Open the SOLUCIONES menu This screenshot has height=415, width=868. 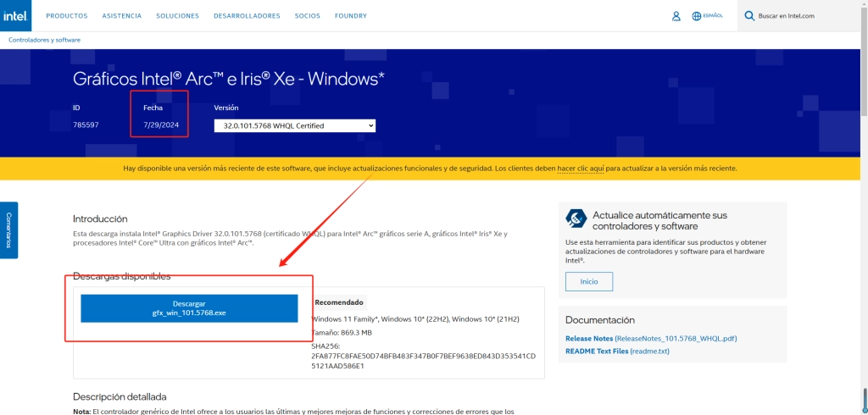178,16
